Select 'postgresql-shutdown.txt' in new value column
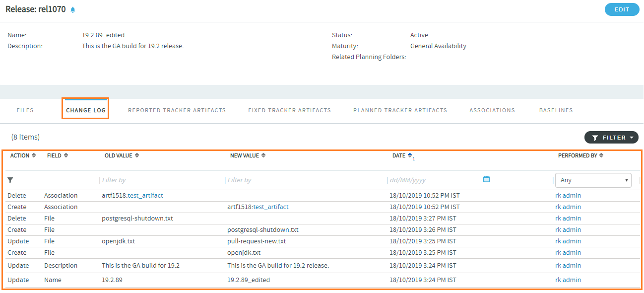This screenshot has width=644, height=293. 263,229
